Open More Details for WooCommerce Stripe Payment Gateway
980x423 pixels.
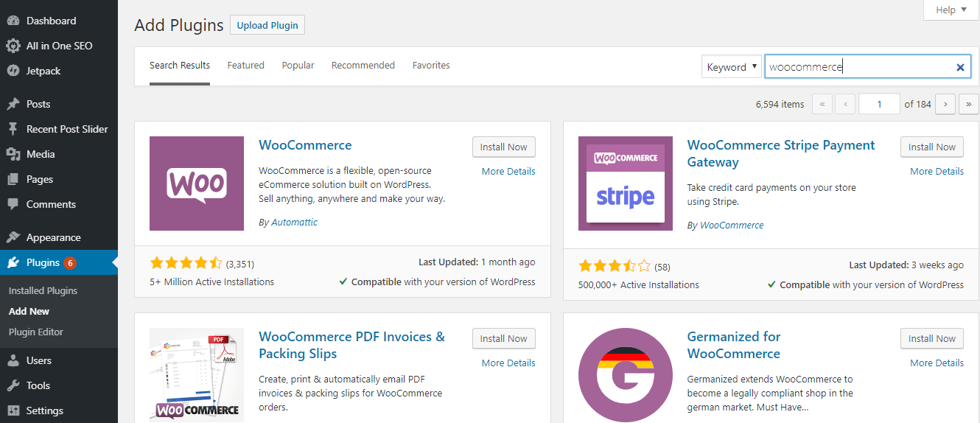(x=937, y=171)
